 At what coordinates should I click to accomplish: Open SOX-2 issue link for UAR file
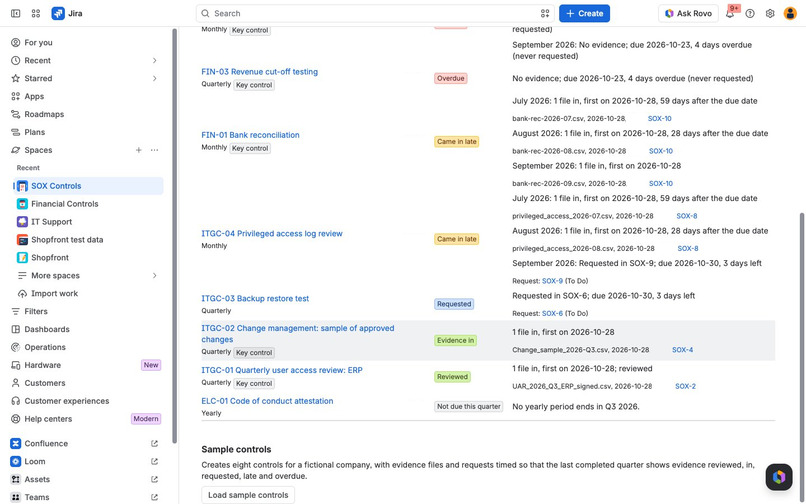point(685,386)
